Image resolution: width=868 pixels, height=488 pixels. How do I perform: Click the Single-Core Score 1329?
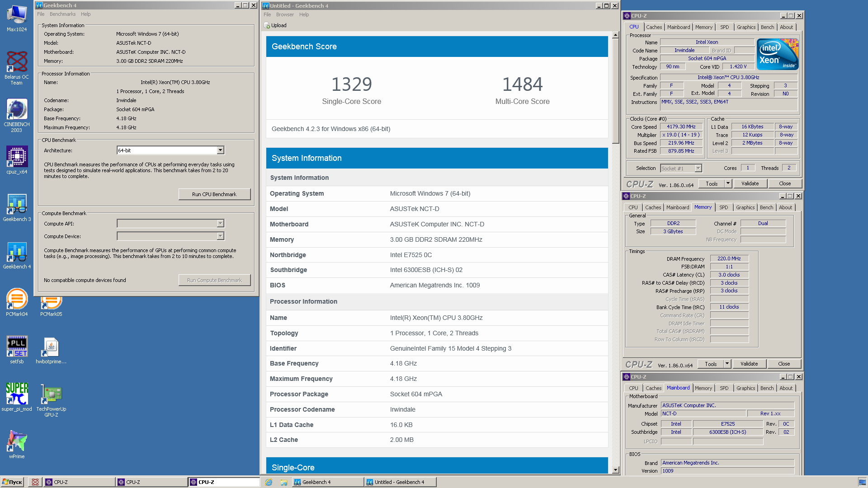[351, 84]
